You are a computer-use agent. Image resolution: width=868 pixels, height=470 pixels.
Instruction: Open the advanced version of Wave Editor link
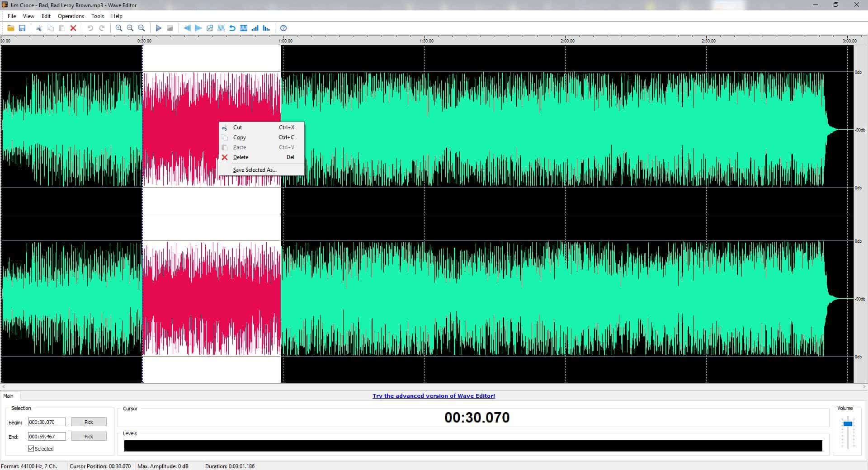(x=434, y=396)
